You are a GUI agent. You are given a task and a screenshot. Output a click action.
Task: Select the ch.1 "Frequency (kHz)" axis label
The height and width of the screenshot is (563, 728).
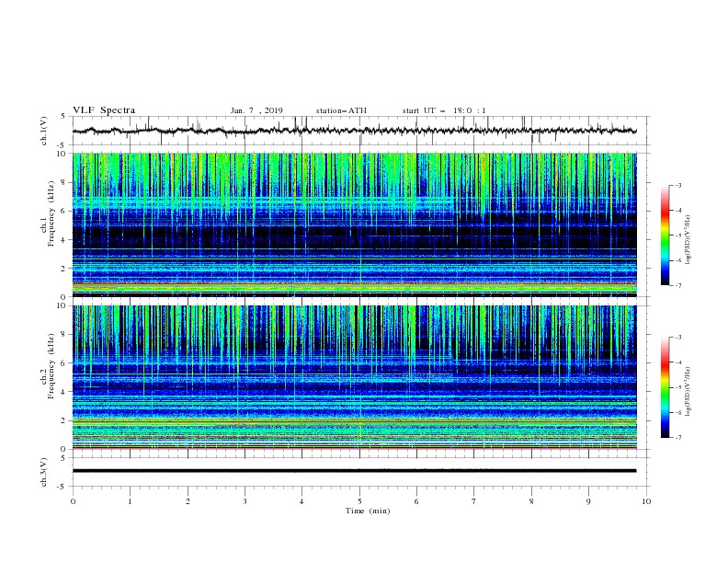point(51,213)
